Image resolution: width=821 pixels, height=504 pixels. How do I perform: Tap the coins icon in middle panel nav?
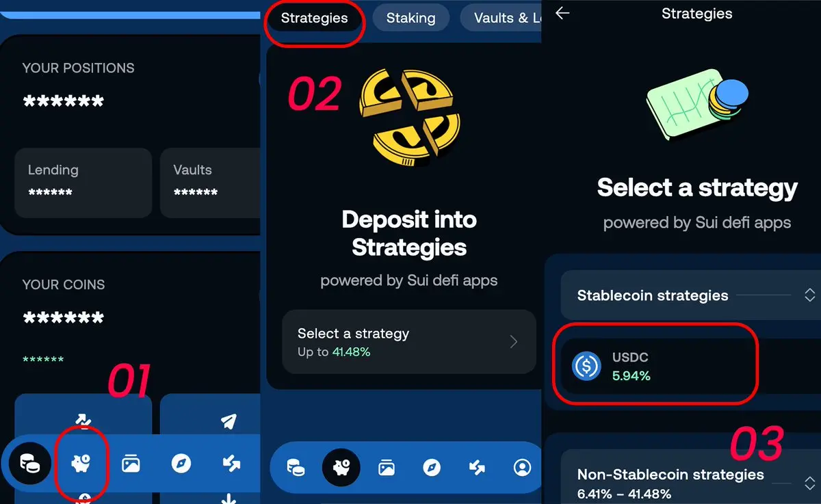296,468
